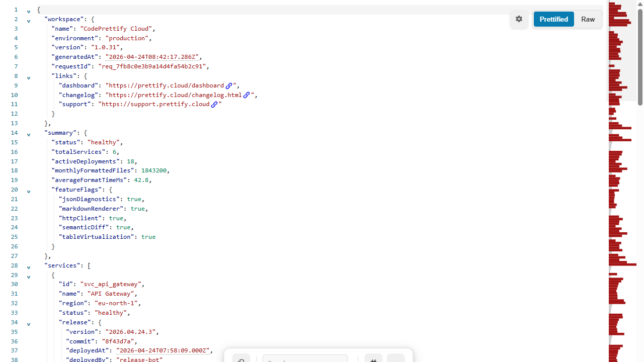Click the "markdownRenderer" key
This screenshot has width=644, height=362.
pos(91,209)
